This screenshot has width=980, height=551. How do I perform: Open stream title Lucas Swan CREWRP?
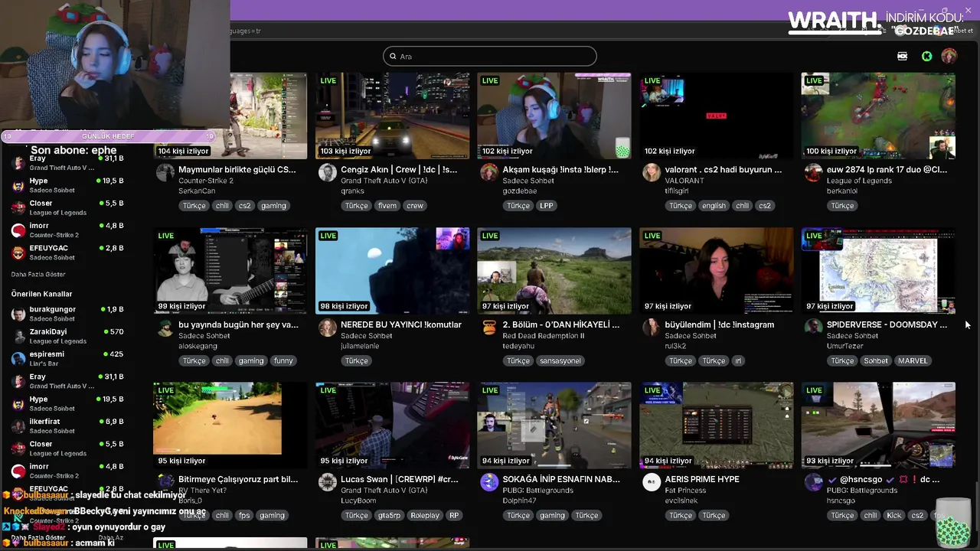click(x=400, y=479)
